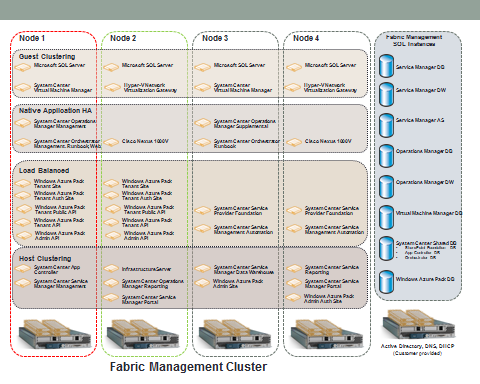The width and height of the screenshot is (480, 384).
Task: Click Virtual Machine Manager icon in Node 3
Action: pyautogui.click(x=202, y=88)
